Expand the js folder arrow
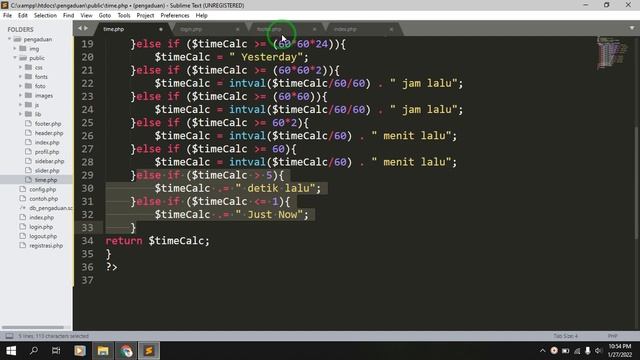 tap(21, 105)
